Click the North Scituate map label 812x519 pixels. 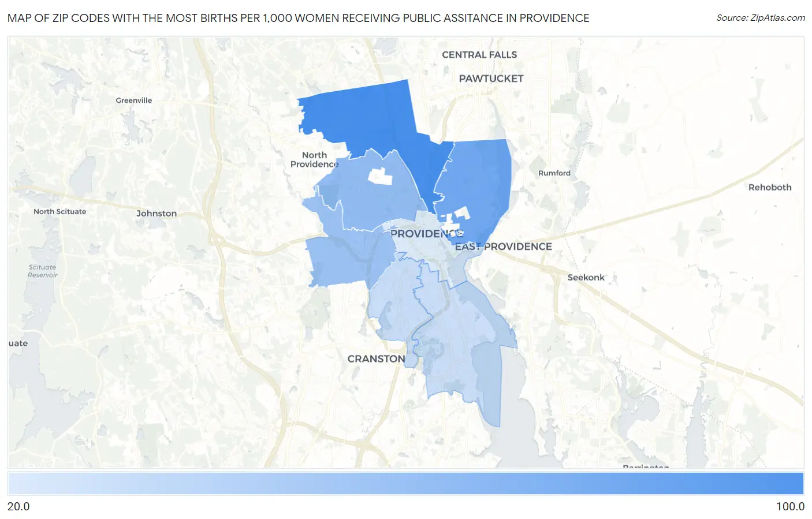(59, 212)
